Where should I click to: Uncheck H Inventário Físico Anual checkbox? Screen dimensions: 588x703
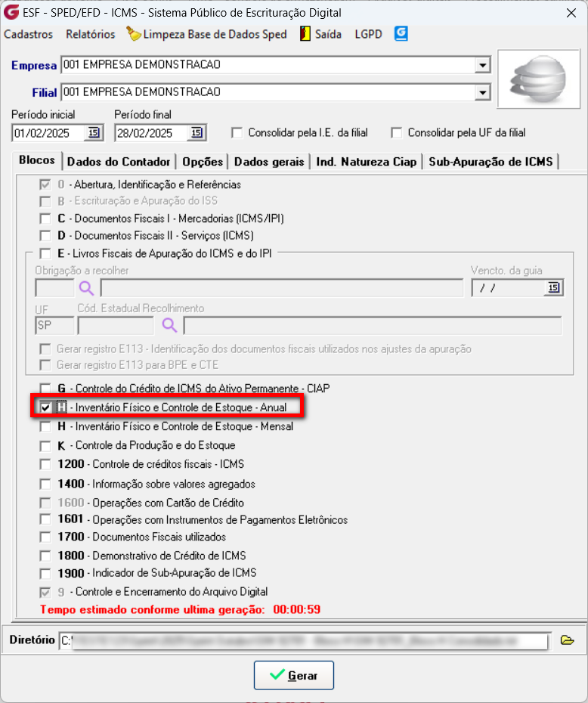(45, 407)
